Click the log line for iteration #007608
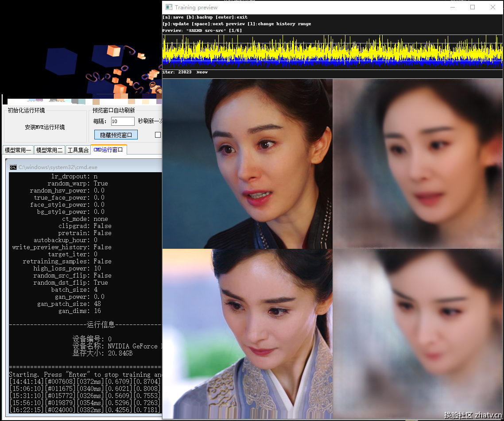 [x=85, y=382]
